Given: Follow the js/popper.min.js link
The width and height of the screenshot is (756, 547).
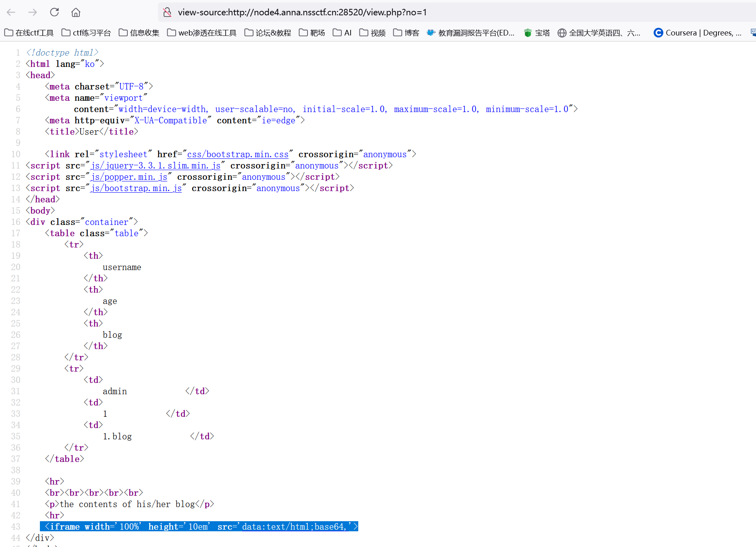Looking at the screenshot, I should click(x=129, y=177).
